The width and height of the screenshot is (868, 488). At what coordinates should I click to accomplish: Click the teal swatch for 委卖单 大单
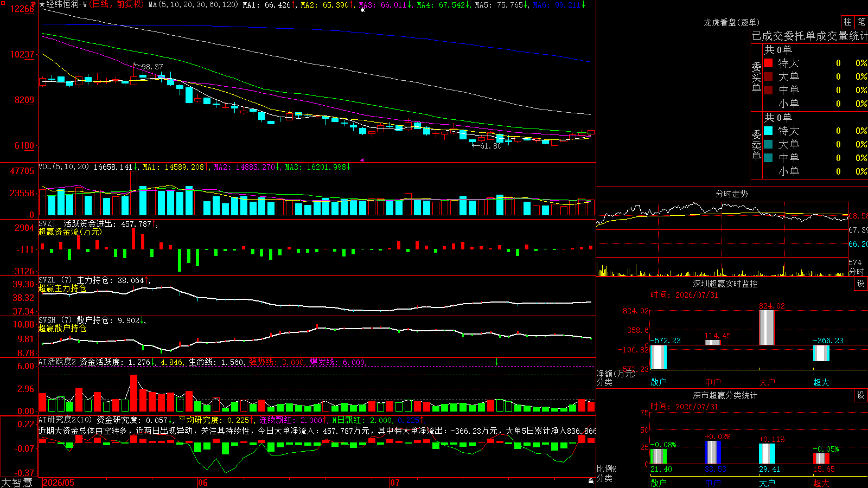pyautogui.click(x=768, y=144)
